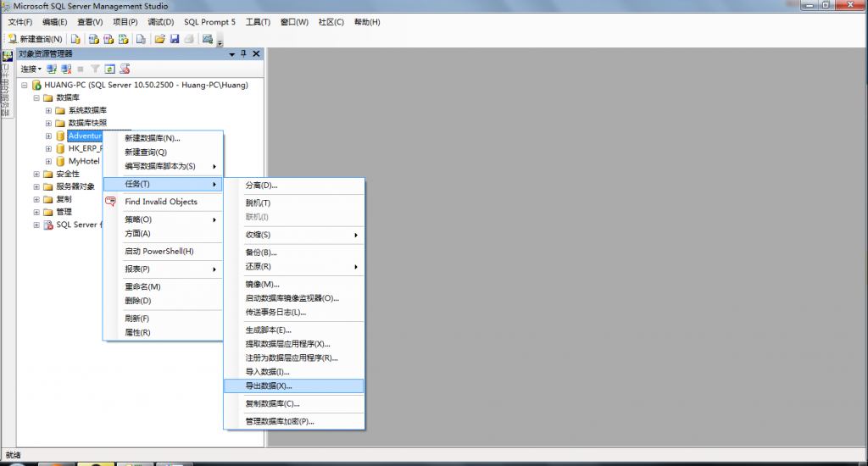Click the Find Invalid Objects icon
The image size is (868, 466).
point(109,202)
